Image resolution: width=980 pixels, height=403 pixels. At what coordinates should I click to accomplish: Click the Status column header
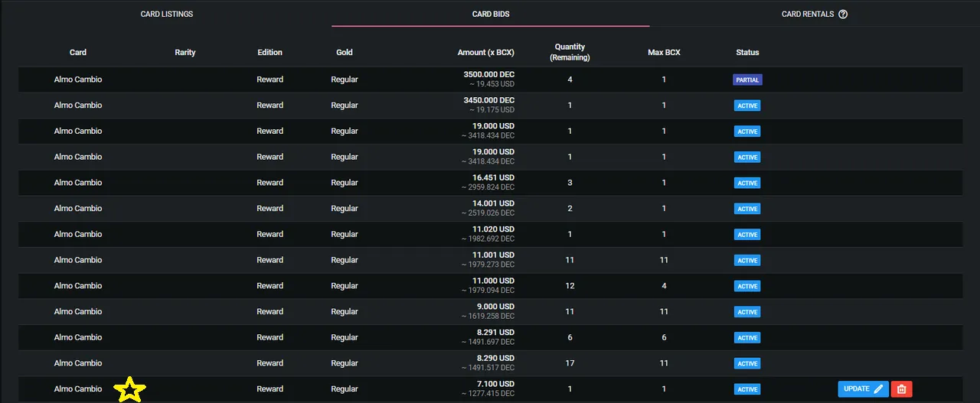tap(747, 53)
